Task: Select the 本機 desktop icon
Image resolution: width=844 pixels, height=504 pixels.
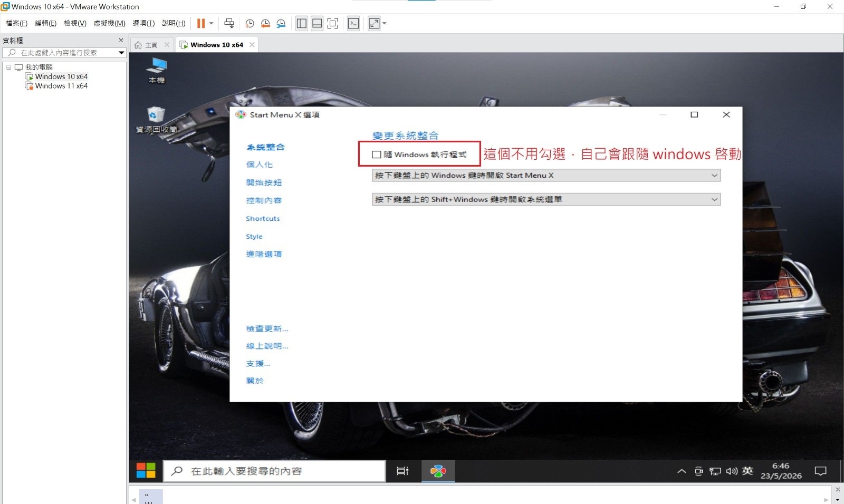Action: click(157, 71)
